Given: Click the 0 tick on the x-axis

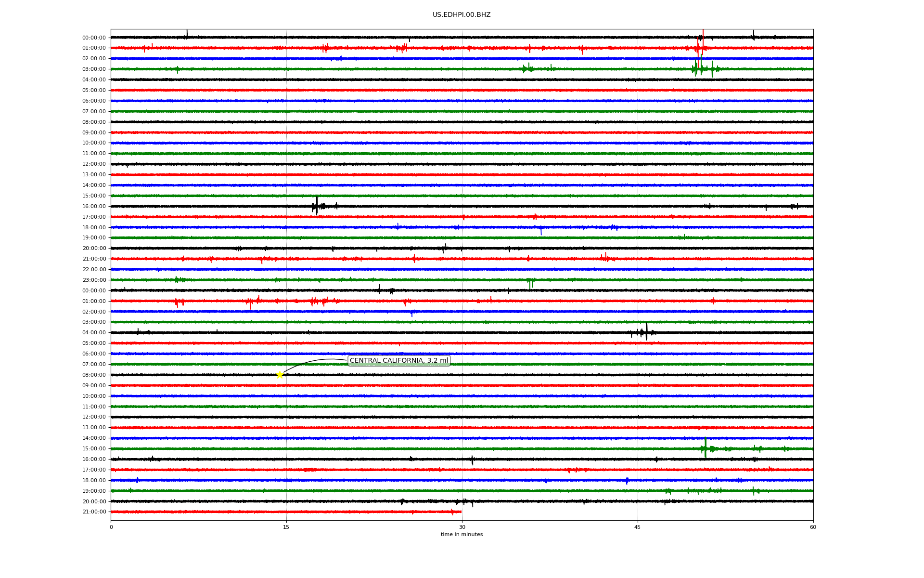Looking at the screenshot, I should 111,527.
